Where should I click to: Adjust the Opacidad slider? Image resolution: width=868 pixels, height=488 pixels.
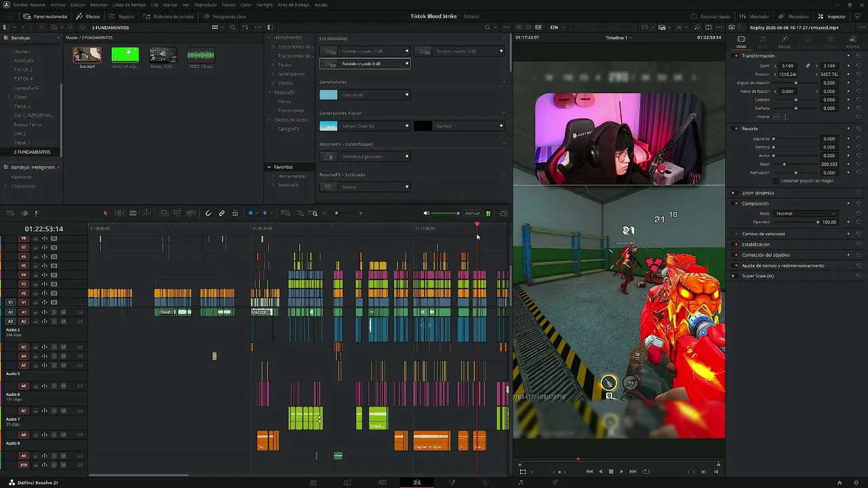click(x=797, y=222)
